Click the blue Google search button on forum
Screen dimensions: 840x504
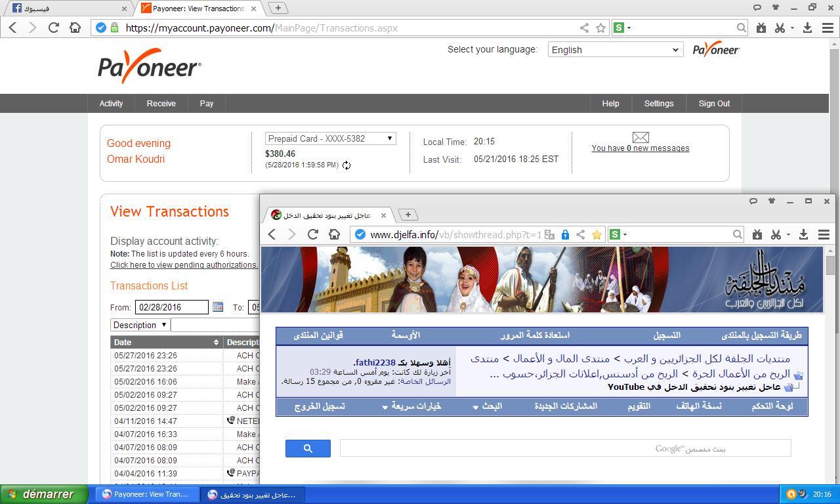[x=308, y=448]
